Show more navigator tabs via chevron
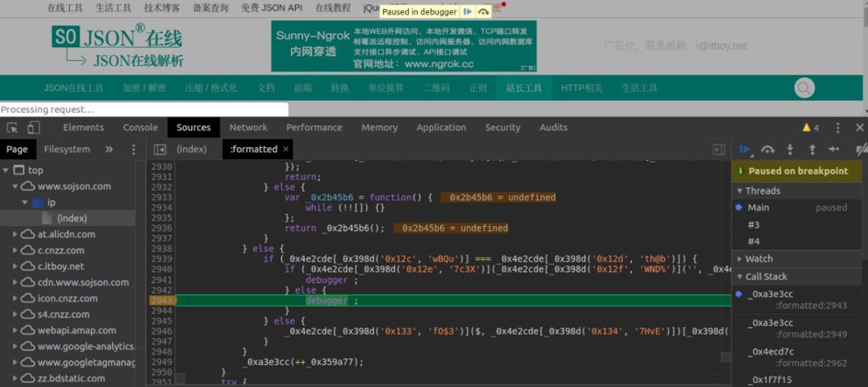Screen dimensions: 868x387 [108, 150]
